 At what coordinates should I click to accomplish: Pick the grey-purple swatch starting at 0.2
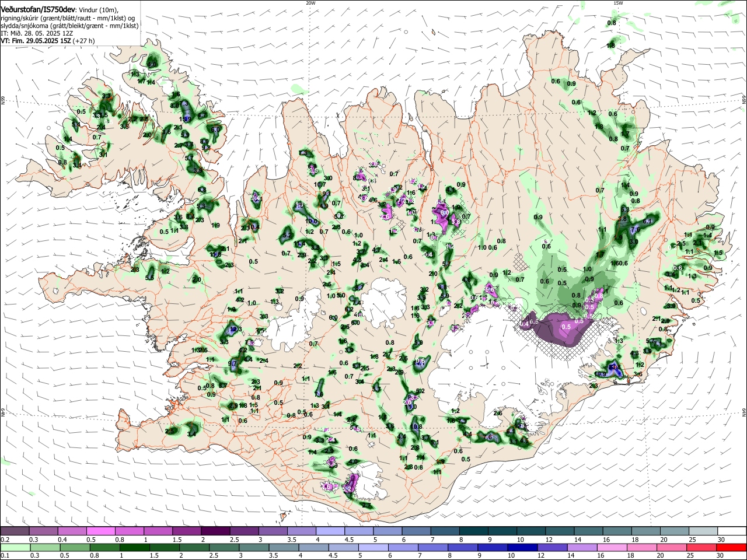[15, 531]
